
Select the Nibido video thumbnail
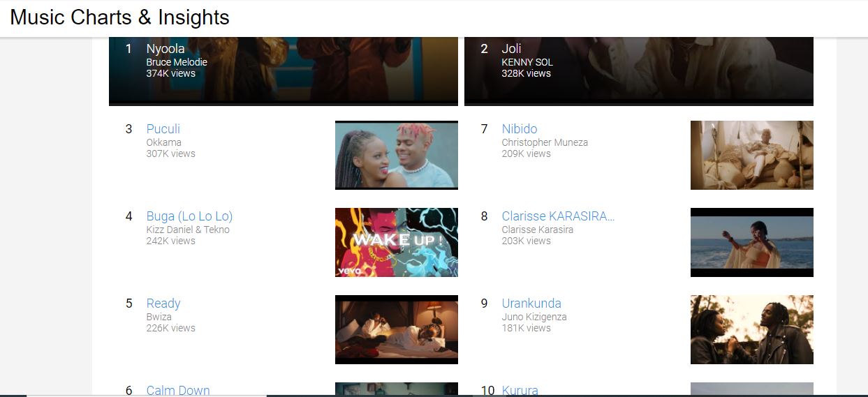(x=752, y=155)
